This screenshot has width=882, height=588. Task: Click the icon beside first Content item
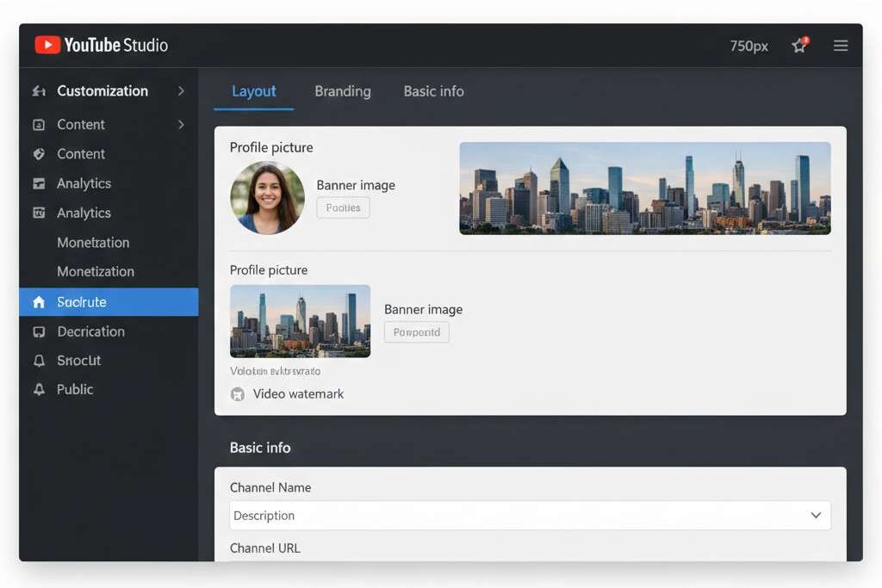(x=39, y=125)
